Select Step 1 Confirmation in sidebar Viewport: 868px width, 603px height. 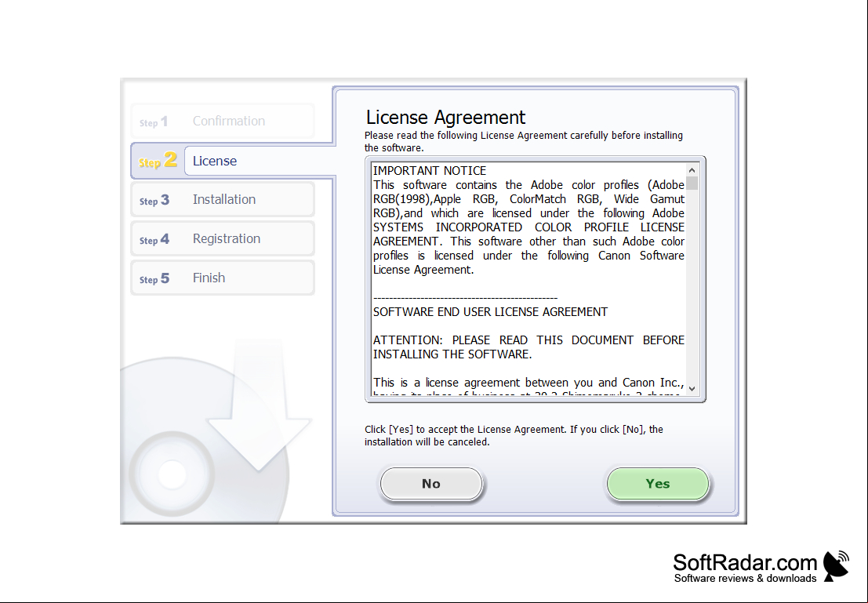point(223,122)
